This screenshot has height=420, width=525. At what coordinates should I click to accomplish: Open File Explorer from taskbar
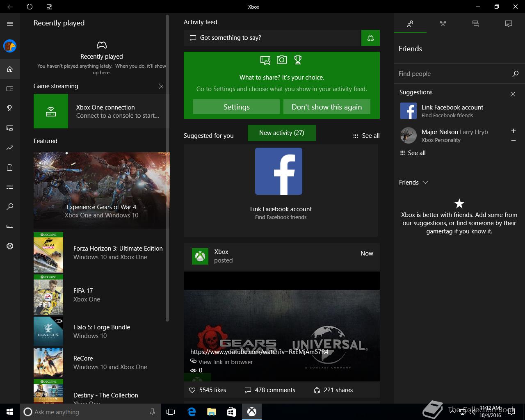pyautogui.click(x=211, y=412)
